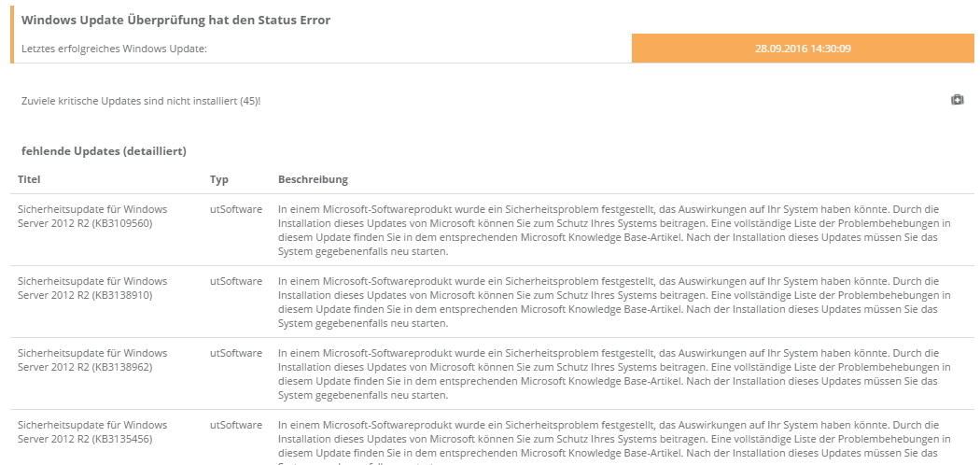Viewport: 980px width, 465px height.
Task: Click the description text of KB3109560
Action: click(x=614, y=230)
